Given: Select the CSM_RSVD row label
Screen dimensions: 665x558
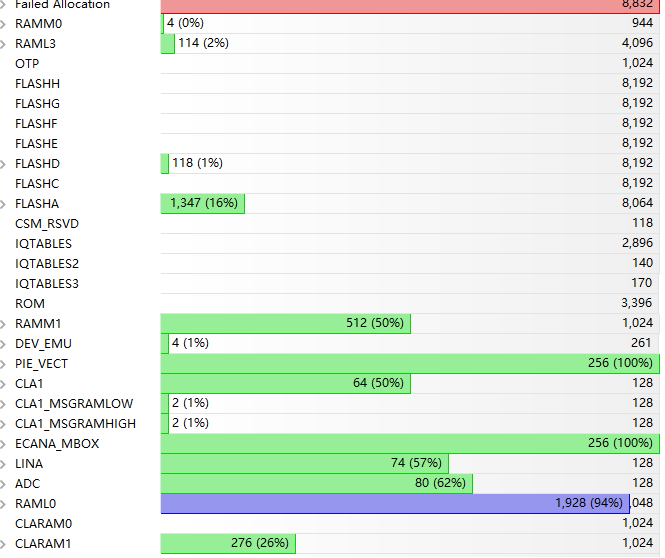Looking at the screenshot, I should (x=46, y=223).
